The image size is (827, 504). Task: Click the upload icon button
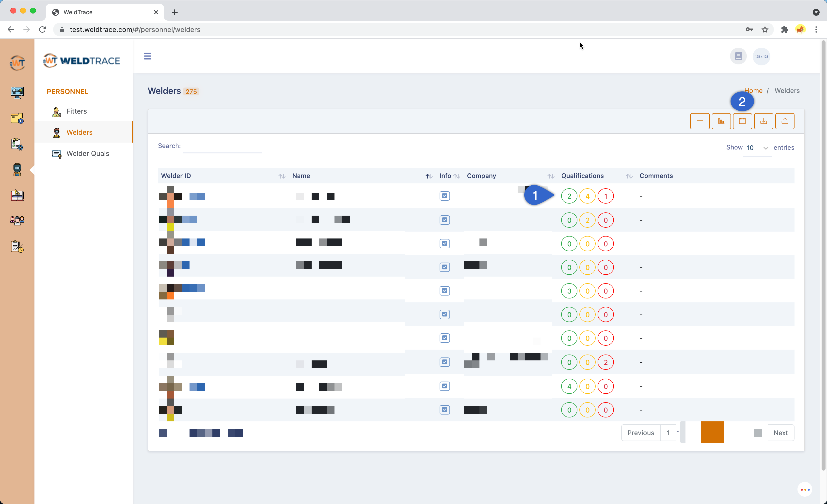(784, 121)
